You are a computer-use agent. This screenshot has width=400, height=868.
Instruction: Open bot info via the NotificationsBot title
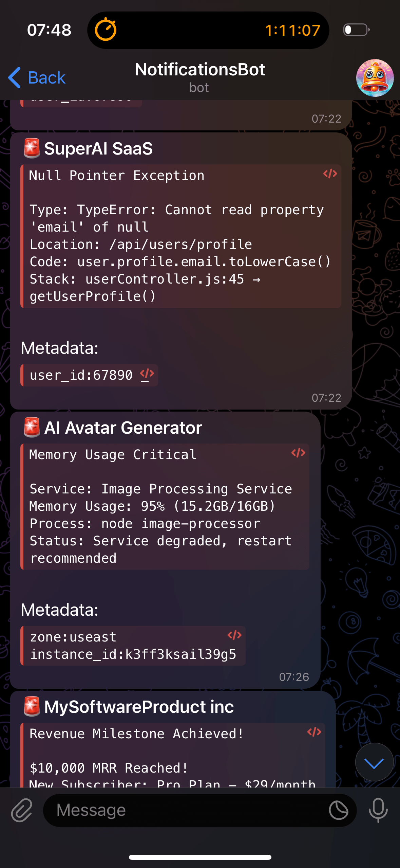pyautogui.click(x=199, y=70)
